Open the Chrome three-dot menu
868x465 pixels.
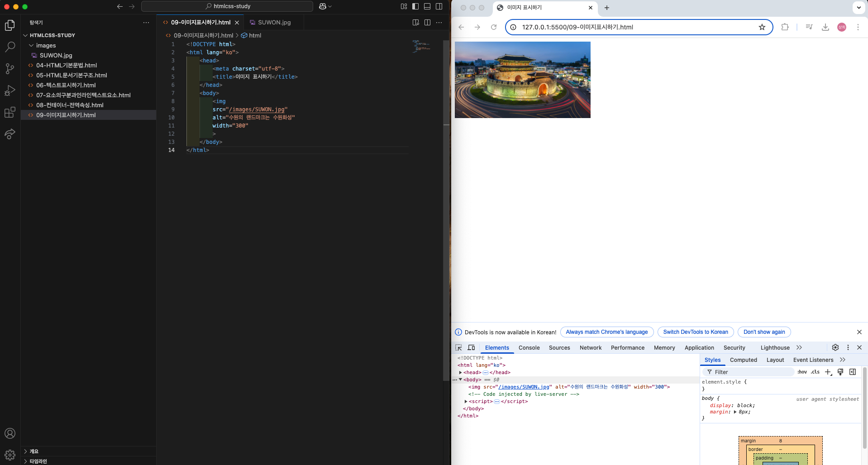coord(858,27)
